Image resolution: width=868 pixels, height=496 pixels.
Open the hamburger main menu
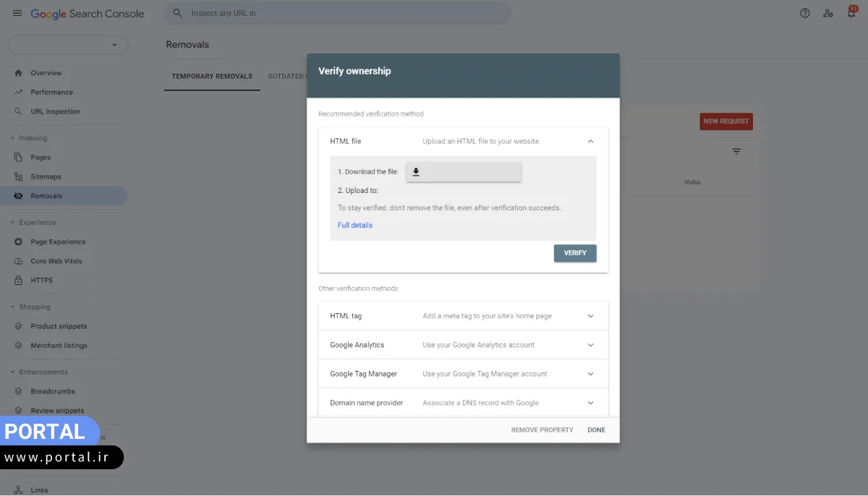(17, 14)
